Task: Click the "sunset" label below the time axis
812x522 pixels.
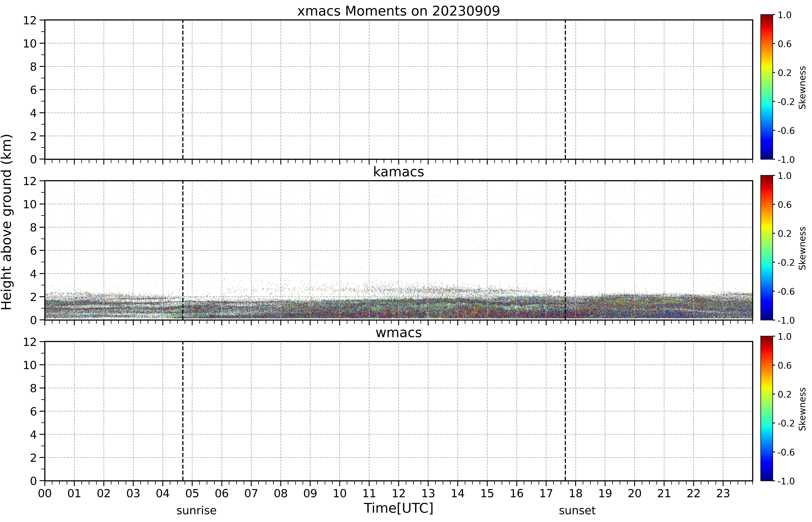Action: [x=577, y=511]
